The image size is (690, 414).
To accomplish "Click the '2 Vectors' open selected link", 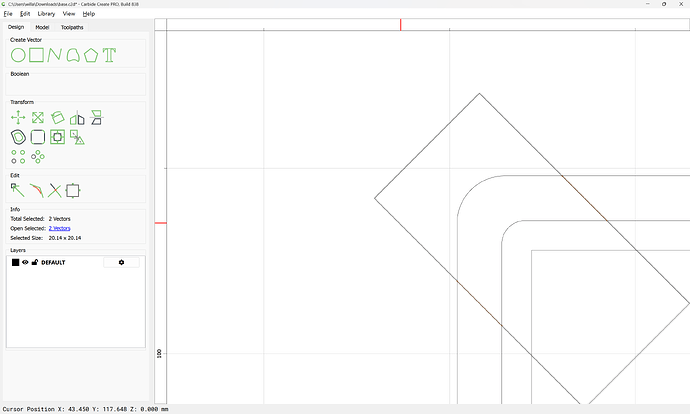I will point(59,228).
